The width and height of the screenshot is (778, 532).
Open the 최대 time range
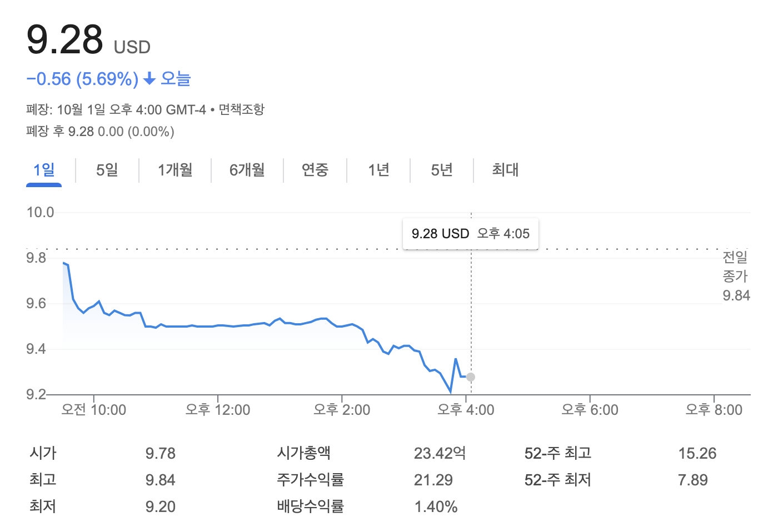click(505, 170)
